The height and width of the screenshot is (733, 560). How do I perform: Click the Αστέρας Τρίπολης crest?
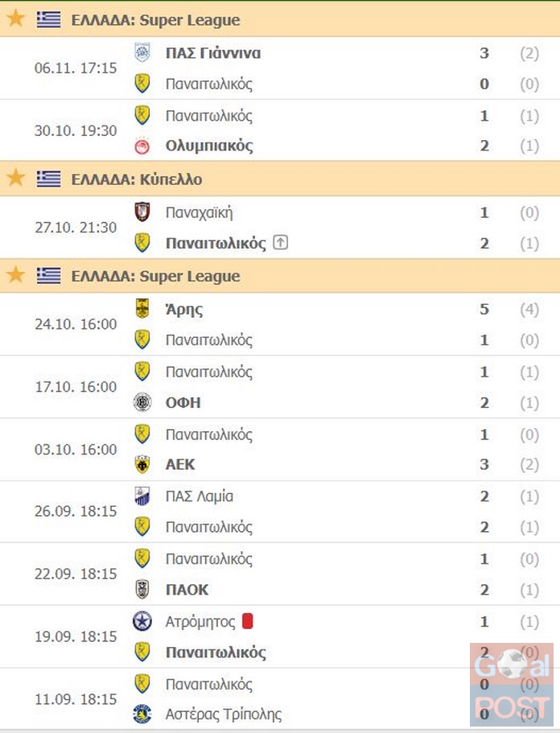point(142,714)
